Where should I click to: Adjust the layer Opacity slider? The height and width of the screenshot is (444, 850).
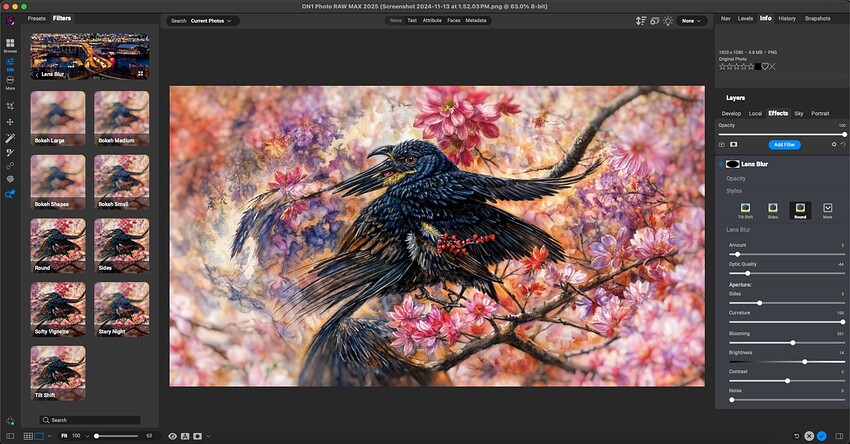782,134
